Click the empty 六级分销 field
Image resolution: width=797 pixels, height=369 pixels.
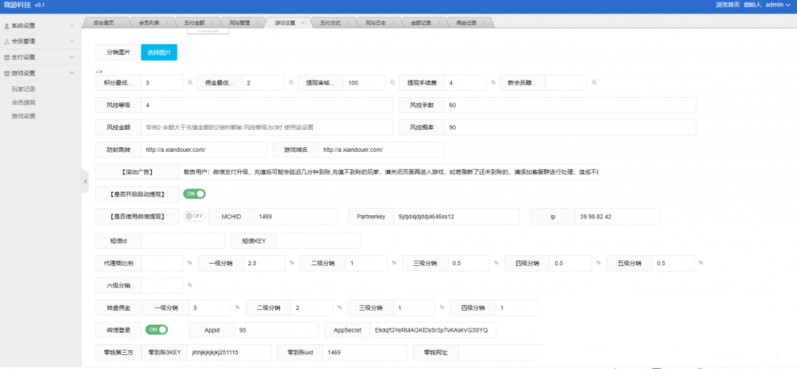tap(162, 285)
